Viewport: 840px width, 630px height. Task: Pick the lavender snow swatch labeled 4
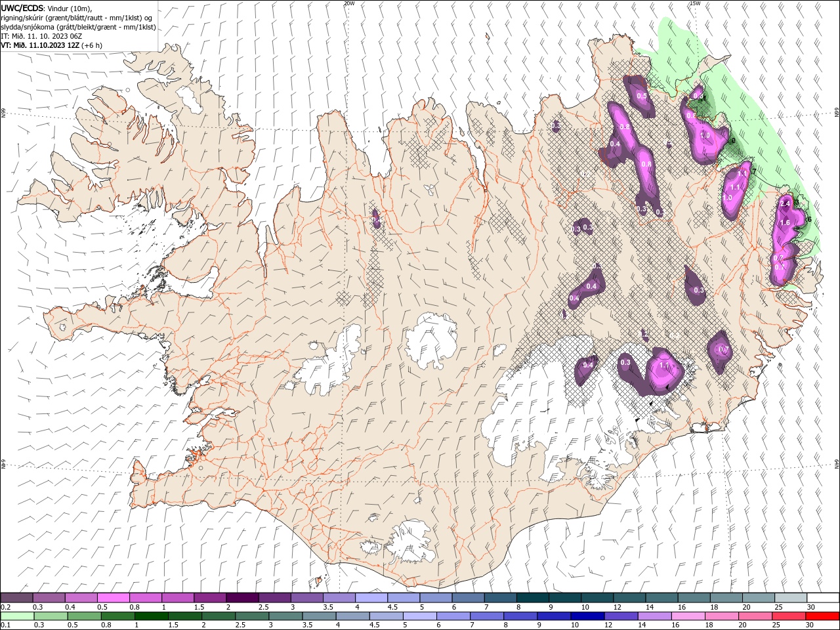(371, 598)
